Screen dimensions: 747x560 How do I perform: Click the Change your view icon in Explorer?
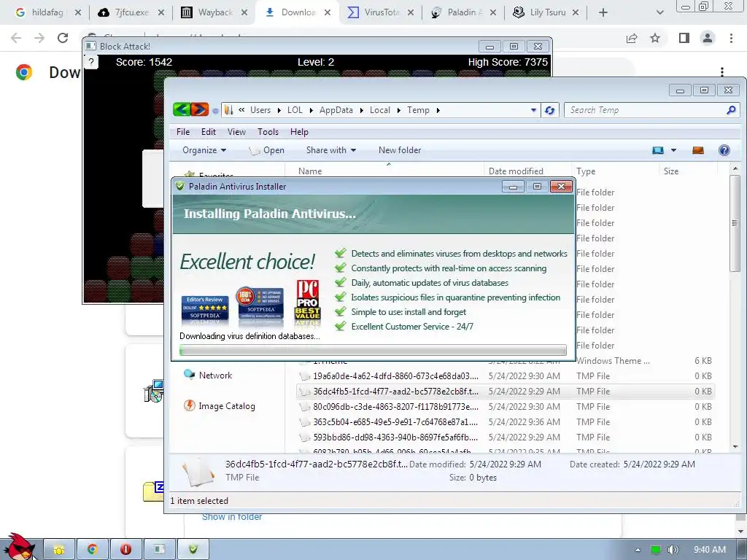[658, 150]
